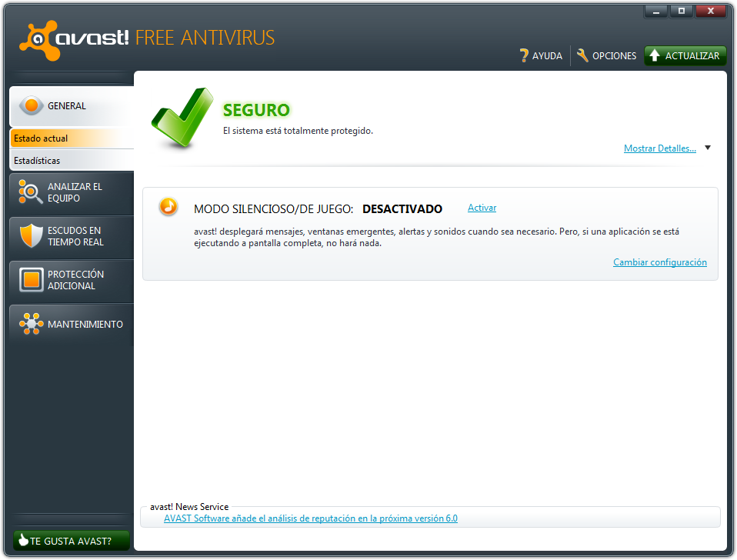Click Mostrar Detalles link
Image resolution: width=737 pixels, height=560 pixels.
660,148
